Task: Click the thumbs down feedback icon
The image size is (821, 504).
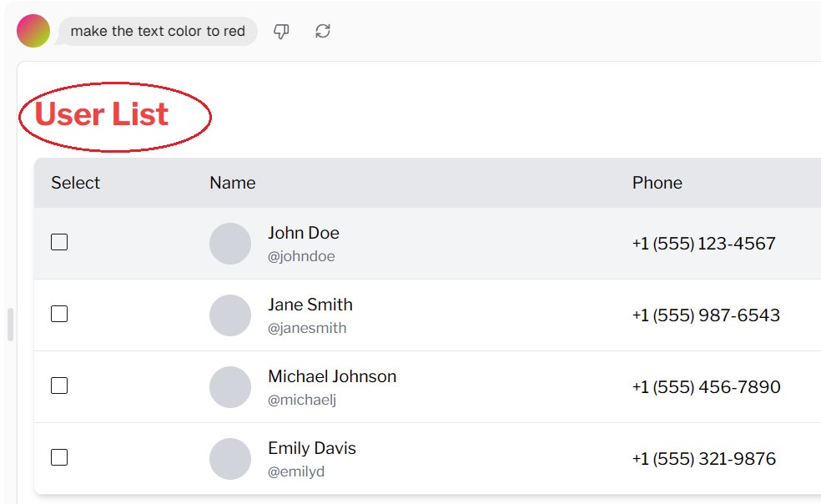Action: click(x=281, y=32)
